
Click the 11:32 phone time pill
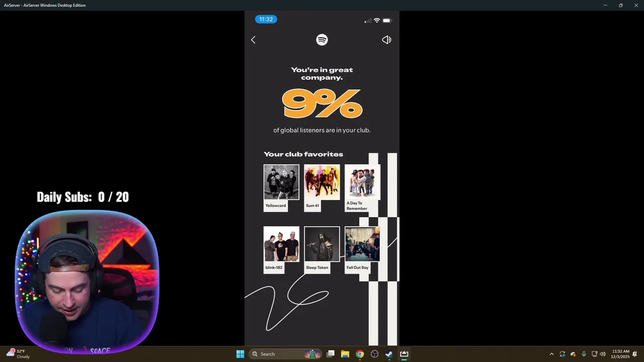266,20
